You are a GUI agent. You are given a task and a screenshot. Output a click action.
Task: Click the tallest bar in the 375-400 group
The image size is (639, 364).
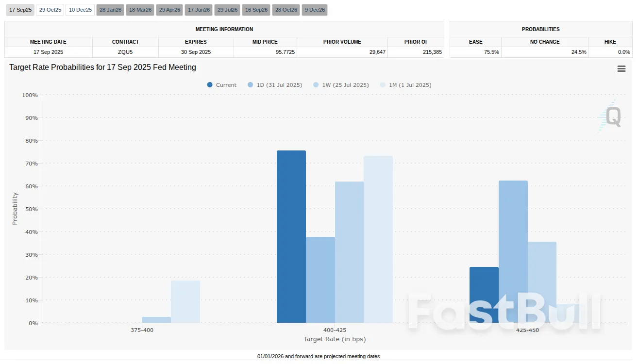point(185,301)
